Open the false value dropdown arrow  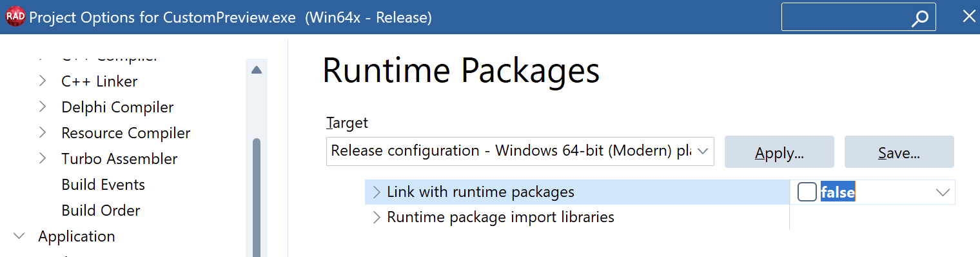[943, 192]
